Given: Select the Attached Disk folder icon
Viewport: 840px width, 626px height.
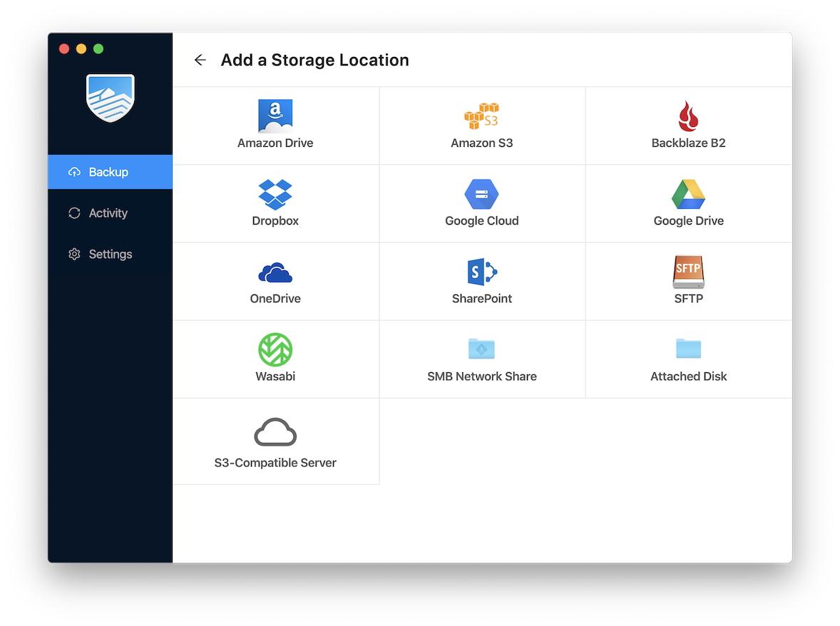Looking at the screenshot, I should coord(688,349).
